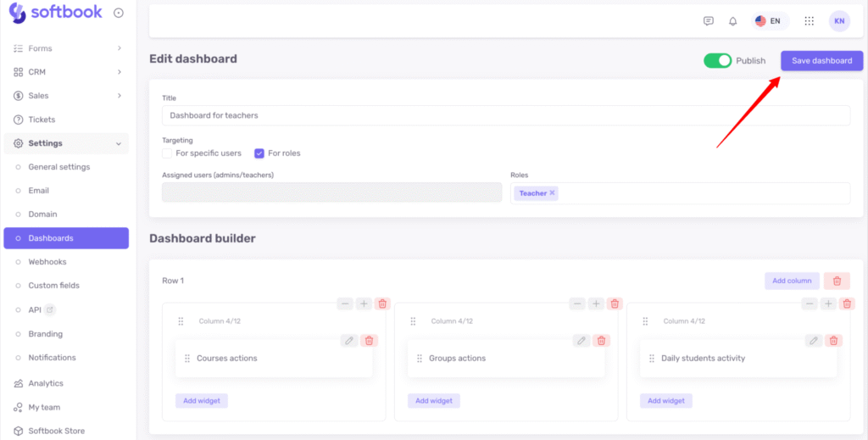The image size is (868, 440).
Task: Check the For specific users checkbox
Action: pyautogui.click(x=167, y=153)
